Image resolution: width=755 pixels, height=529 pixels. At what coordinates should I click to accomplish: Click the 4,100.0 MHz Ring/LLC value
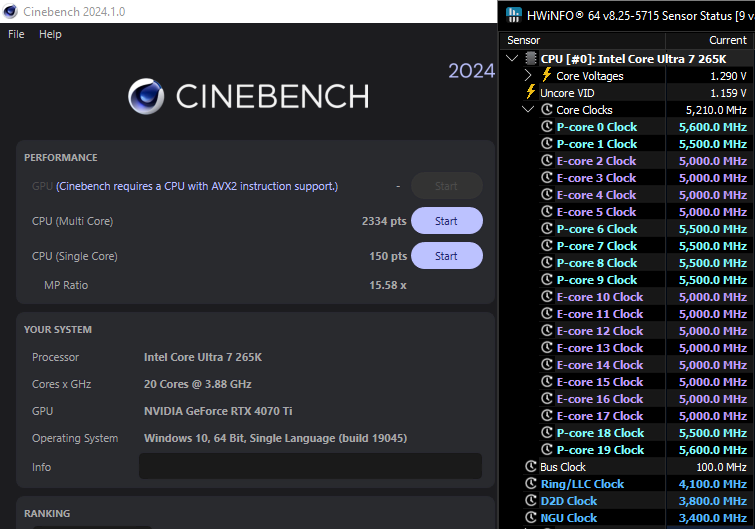[713, 484]
